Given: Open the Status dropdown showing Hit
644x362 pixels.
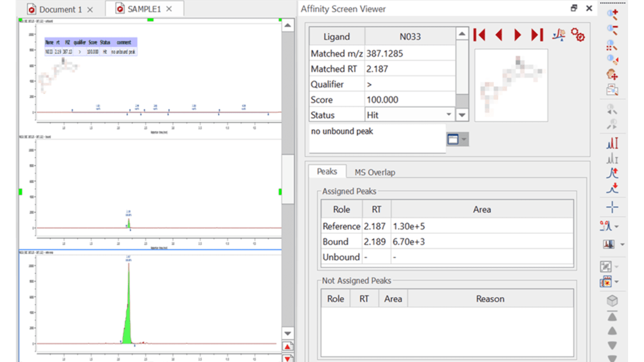Looking at the screenshot, I should [449, 115].
